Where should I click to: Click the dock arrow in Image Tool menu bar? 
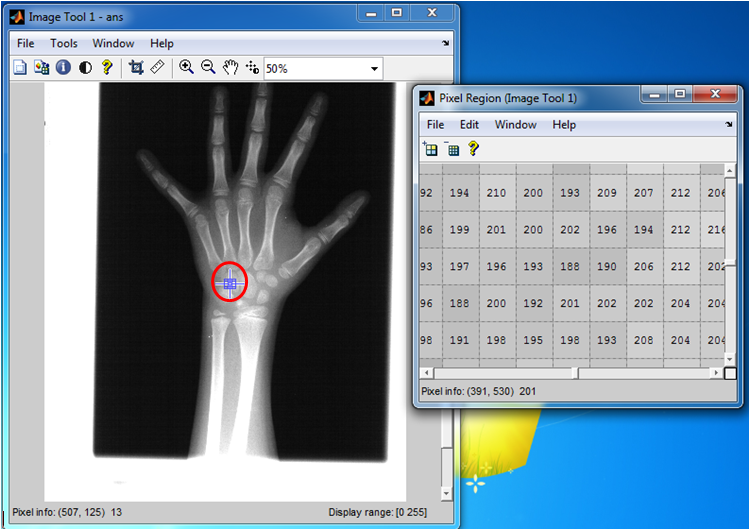[445, 44]
